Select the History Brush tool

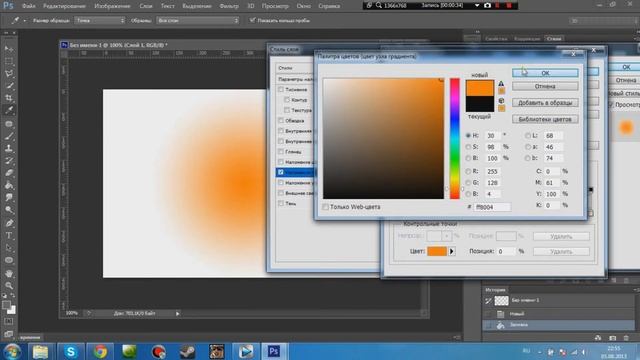pos(9,160)
